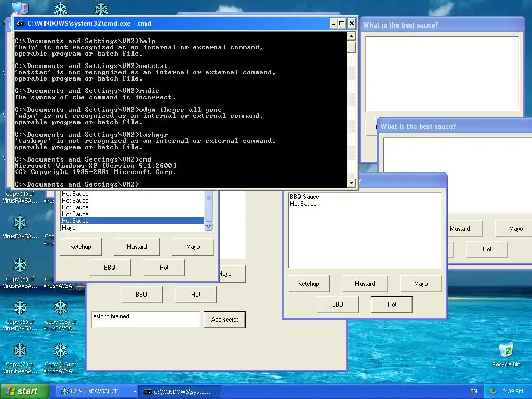532x399 pixels.
Task: Click the cmd scrollbar down arrow
Action: (352, 183)
